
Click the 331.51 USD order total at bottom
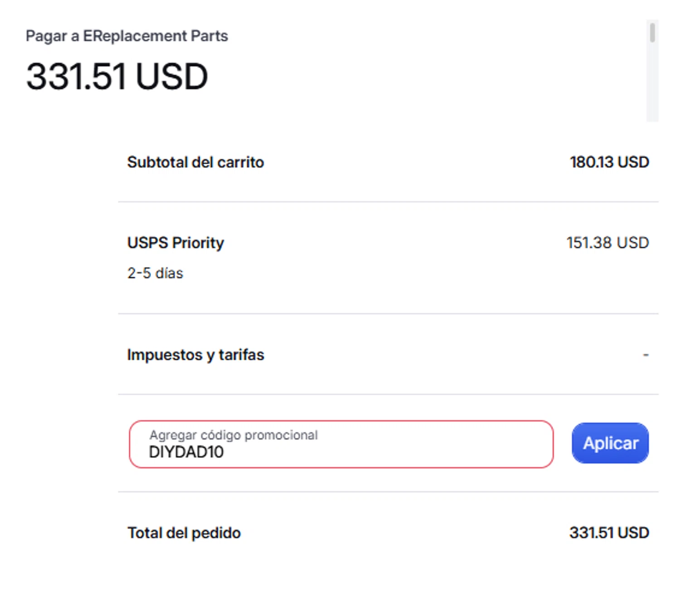coord(609,533)
